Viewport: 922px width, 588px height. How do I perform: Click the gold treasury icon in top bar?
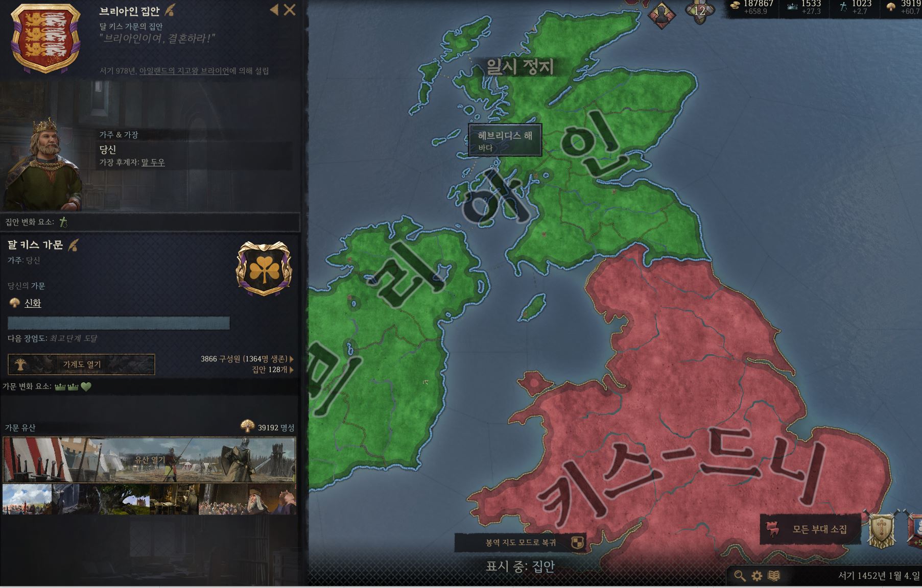pos(735,6)
